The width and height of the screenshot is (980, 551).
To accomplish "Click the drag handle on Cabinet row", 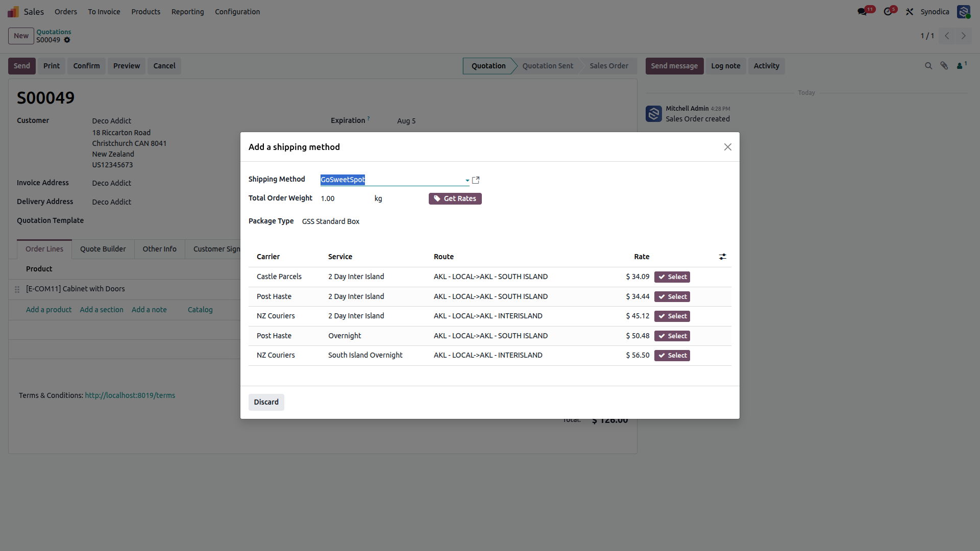I will (x=17, y=289).
